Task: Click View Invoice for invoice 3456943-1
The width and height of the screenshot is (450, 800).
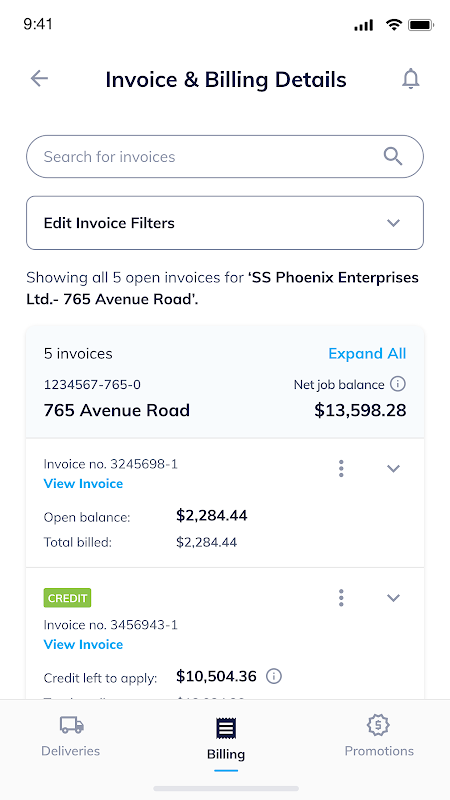Action: (x=83, y=644)
